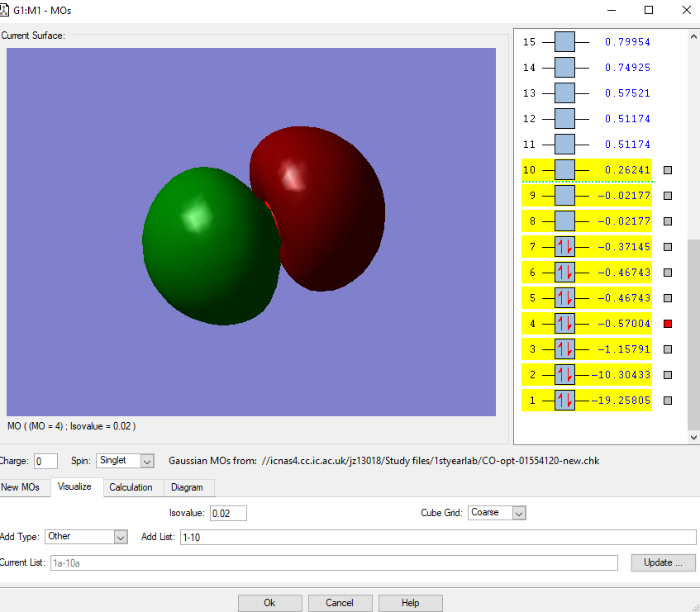The height and width of the screenshot is (612, 700).
Task: Toggle the red surface marker for MO 4
Action: pyautogui.click(x=668, y=324)
